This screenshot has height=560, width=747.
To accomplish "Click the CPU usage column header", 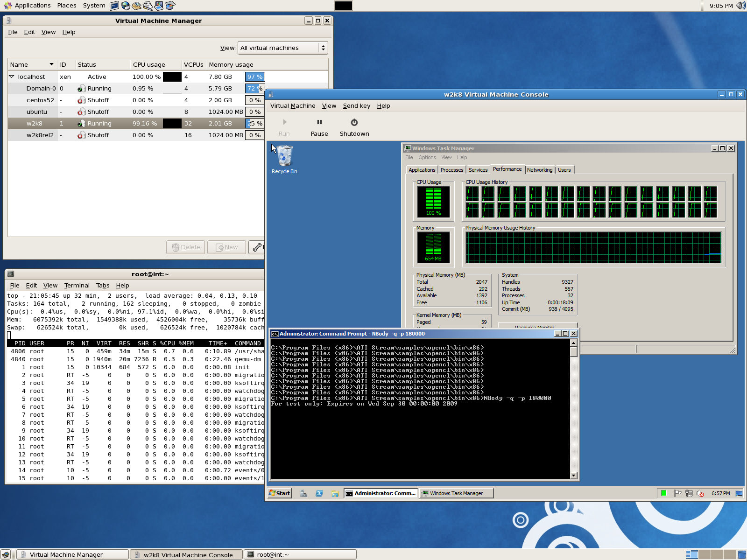I will pos(156,64).
